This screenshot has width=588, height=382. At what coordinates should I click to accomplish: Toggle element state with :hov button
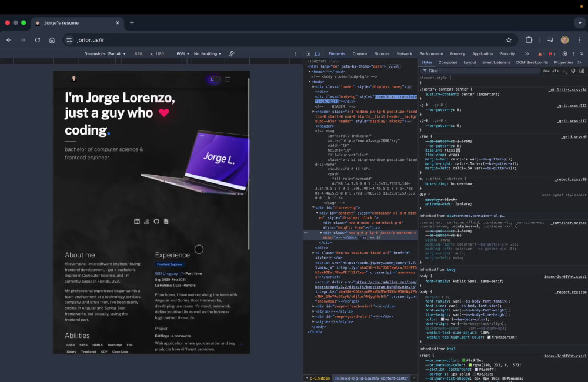tap(546, 71)
